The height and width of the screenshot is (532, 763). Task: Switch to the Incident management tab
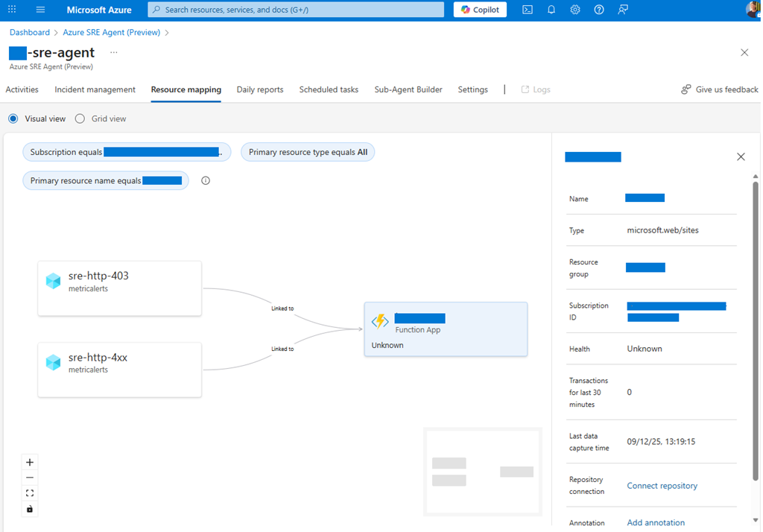pyautogui.click(x=95, y=89)
